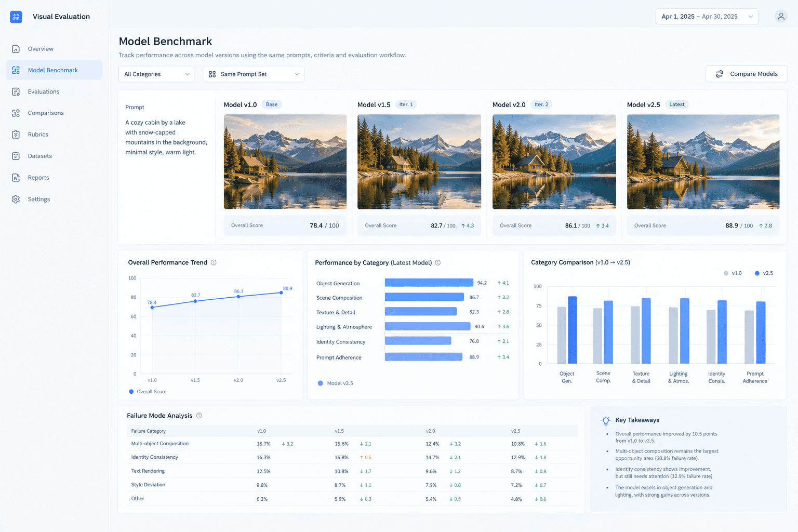The height and width of the screenshot is (532, 798).
Task: Open Reports from the sidebar
Action: click(54, 178)
